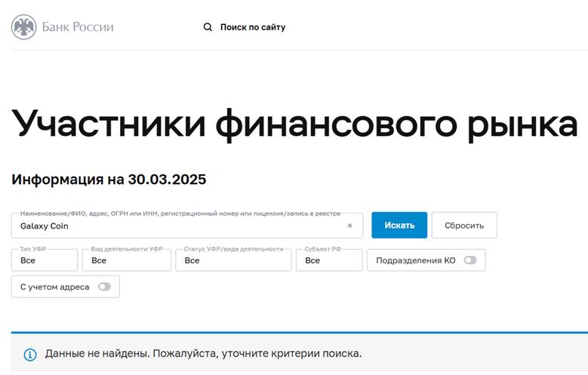Click Поиск по сайту text
This screenshot has height=375, width=588.
coord(253,27)
